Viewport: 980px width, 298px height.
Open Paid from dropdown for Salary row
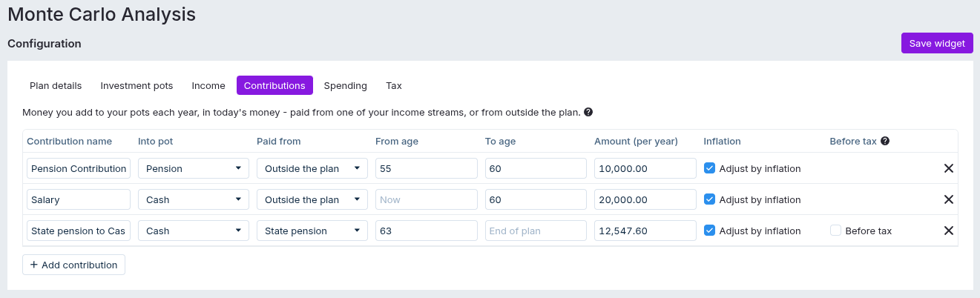click(312, 199)
